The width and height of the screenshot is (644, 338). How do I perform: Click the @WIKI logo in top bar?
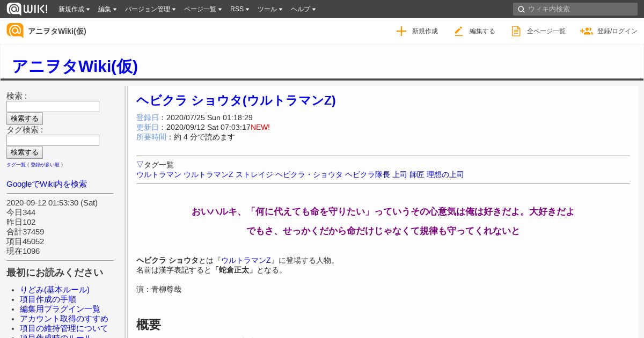point(27,9)
